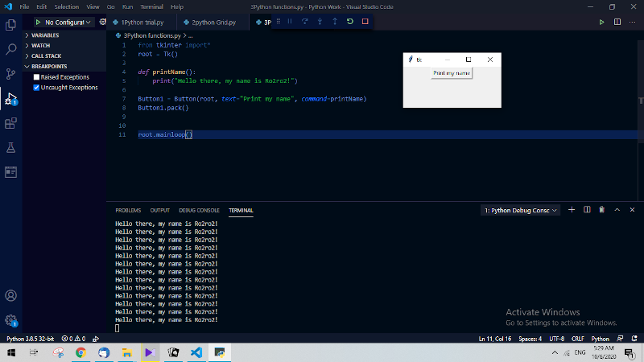This screenshot has height=362, width=644.
Task: Open launch.json via gear icon
Action: (102, 22)
